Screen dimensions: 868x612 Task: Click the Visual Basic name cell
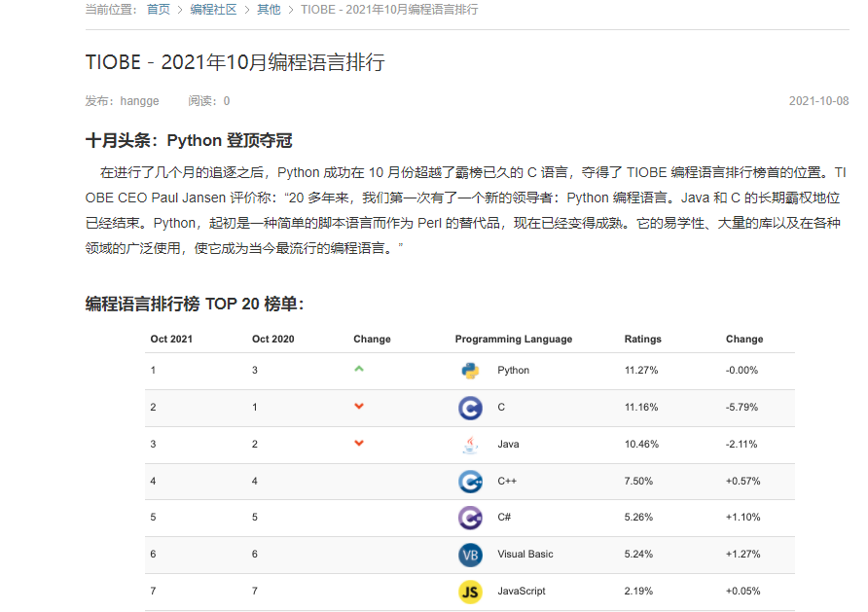(525, 554)
